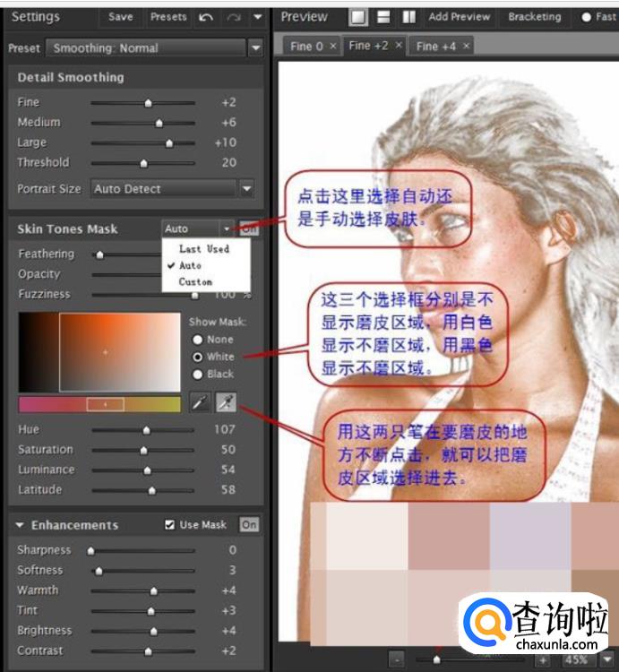Click the Contrast slider handle
The image size is (619, 672).
click(148, 652)
